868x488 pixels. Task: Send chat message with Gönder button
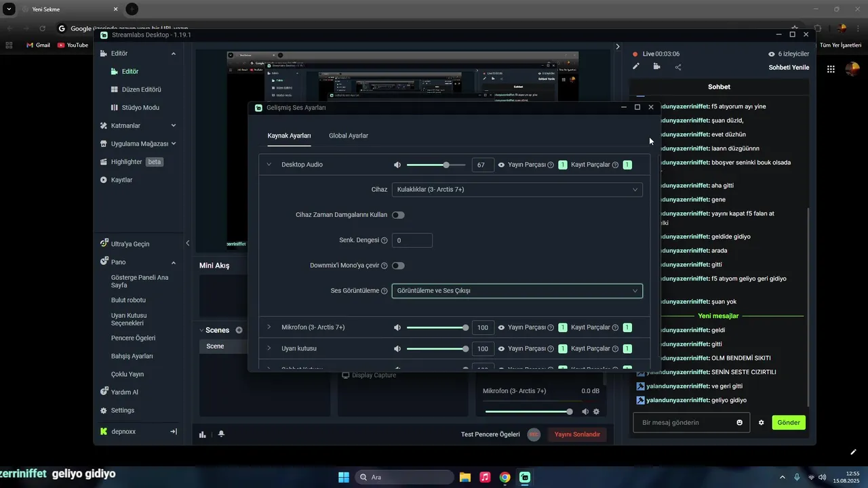(789, 422)
